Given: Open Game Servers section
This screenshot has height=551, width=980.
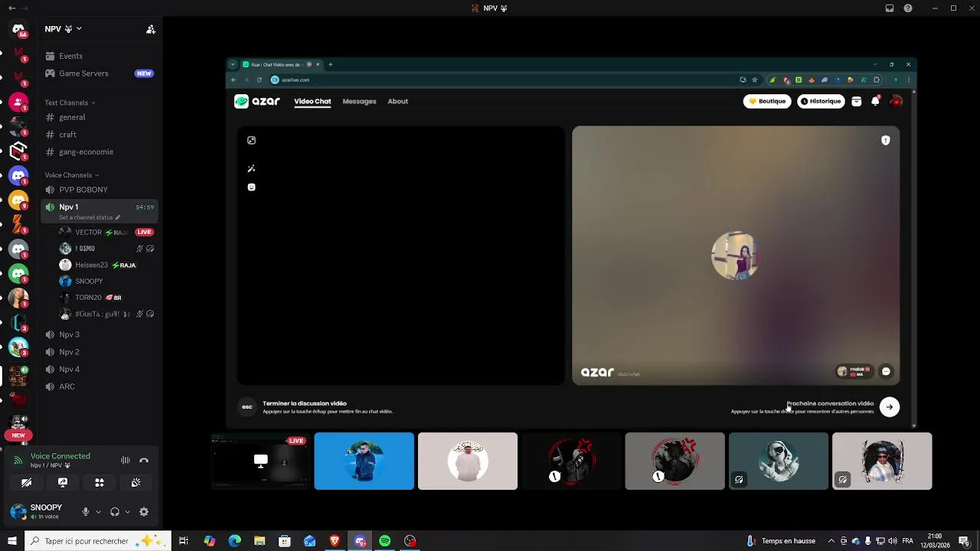Looking at the screenshot, I should [100, 73].
